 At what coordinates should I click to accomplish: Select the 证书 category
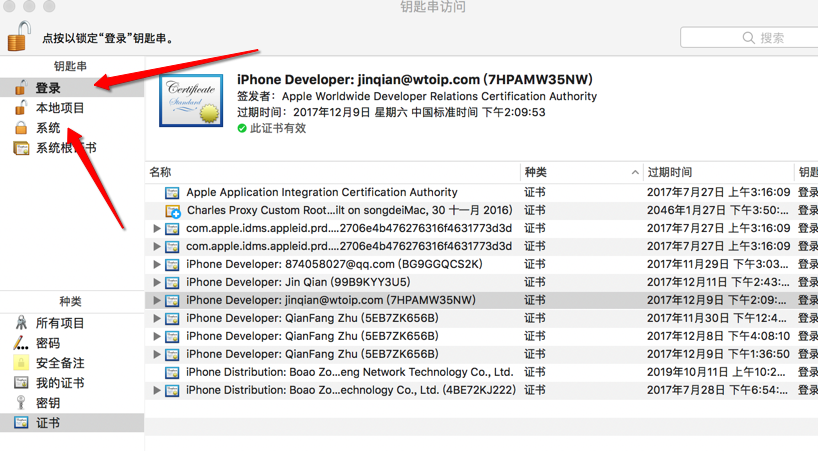[x=72, y=423]
